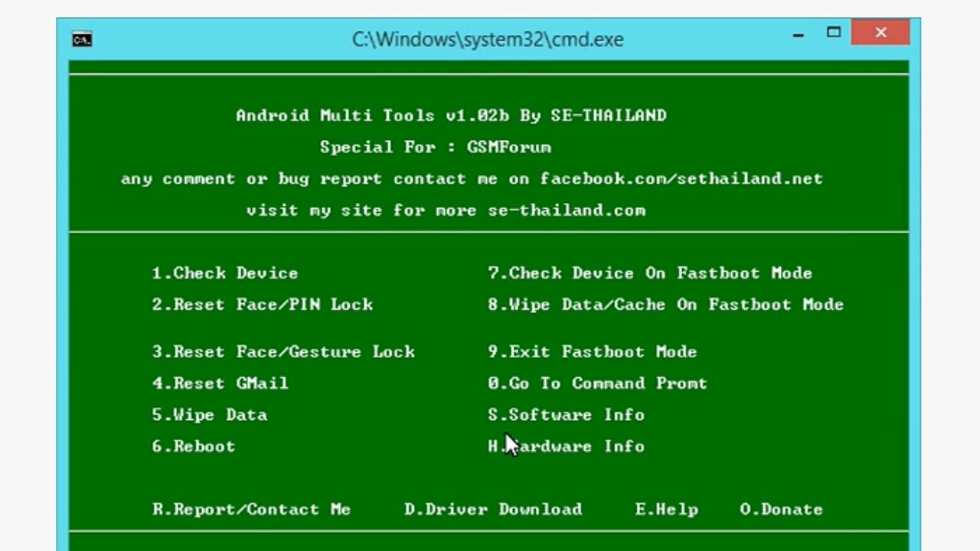The width and height of the screenshot is (980, 551).
Task: Select option R.Report/Contact Me
Action: point(251,510)
